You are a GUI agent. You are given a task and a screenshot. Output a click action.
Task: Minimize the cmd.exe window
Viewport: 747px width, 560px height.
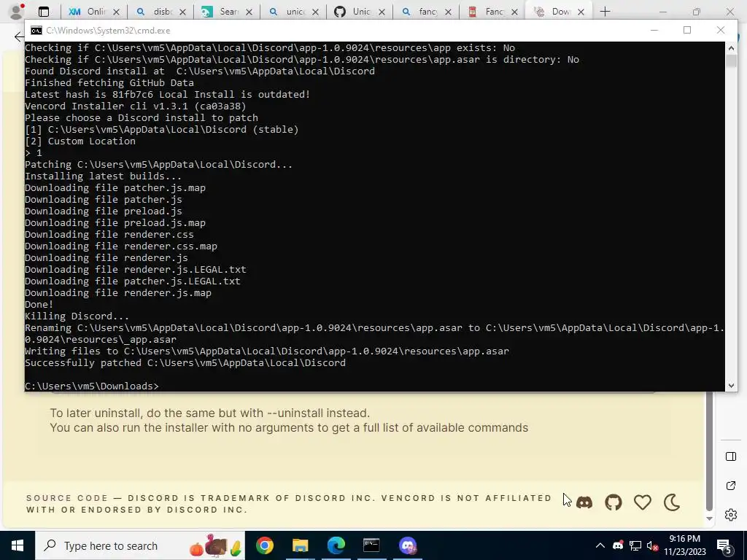pyautogui.click(x=654, y=30)
